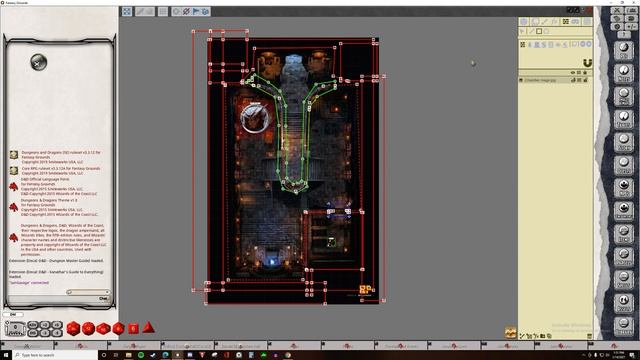Screen dimensions: 640x360
Task: Click the target icon in image toolbar
Action: pyautogui.click(x=176, y=11)
